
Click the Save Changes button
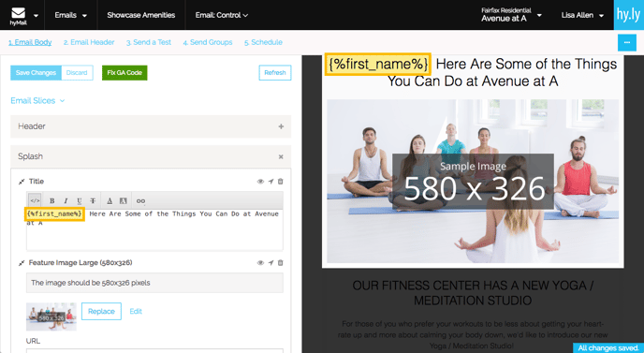(x=36, y=73)
